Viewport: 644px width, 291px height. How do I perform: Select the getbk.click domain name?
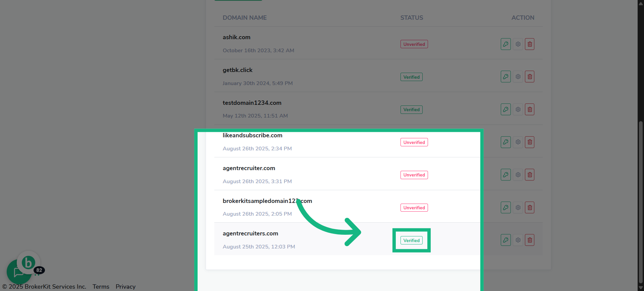(237, 70)
